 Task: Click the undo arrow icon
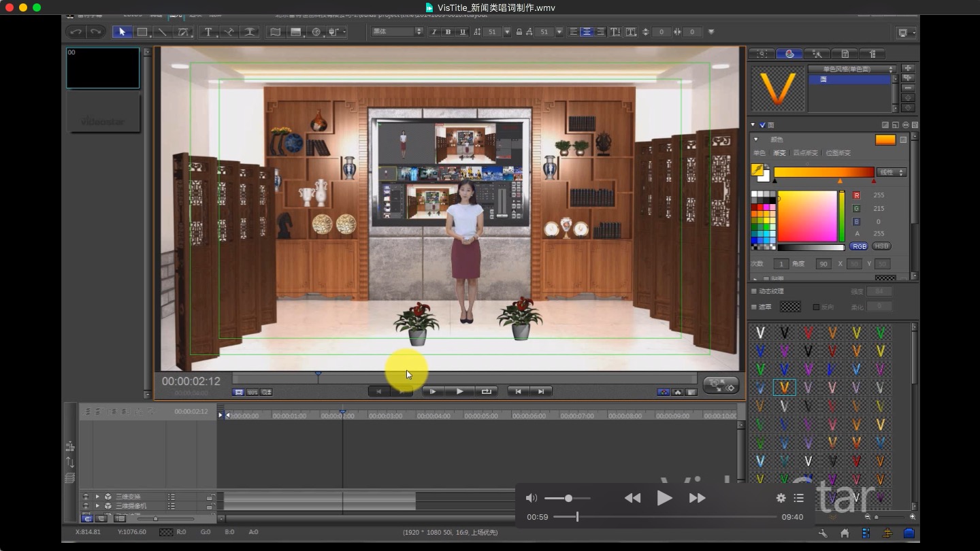pos(76,32)
